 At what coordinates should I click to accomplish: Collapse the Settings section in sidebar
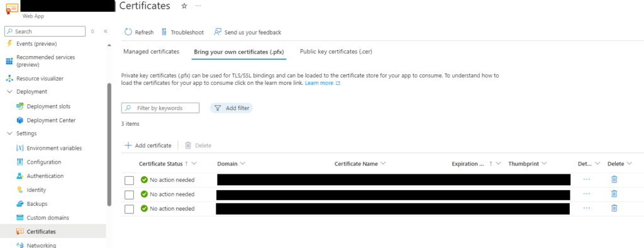[x=9, y=133]
